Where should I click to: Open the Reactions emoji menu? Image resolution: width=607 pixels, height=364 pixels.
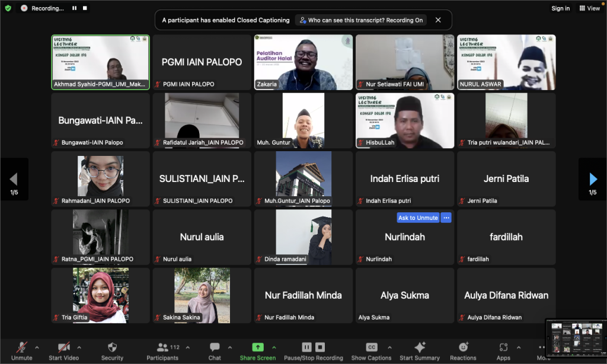(x=463, y=348)
